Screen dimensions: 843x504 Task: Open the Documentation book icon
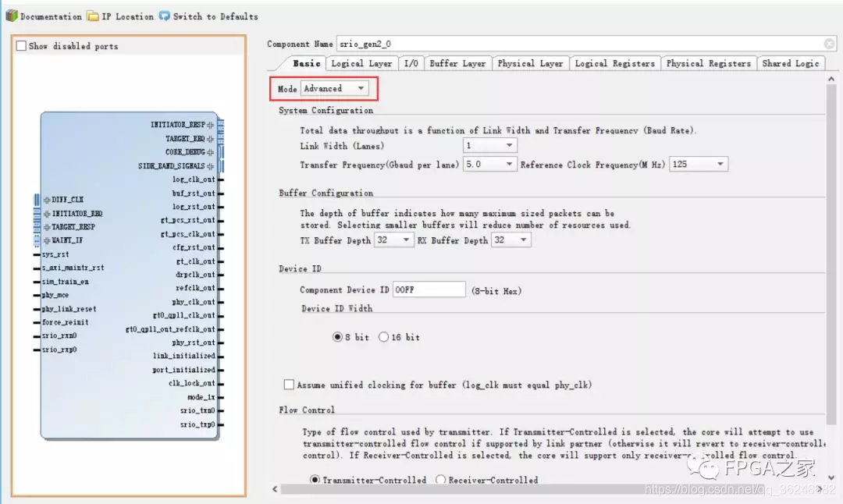[x=12, y=16]
